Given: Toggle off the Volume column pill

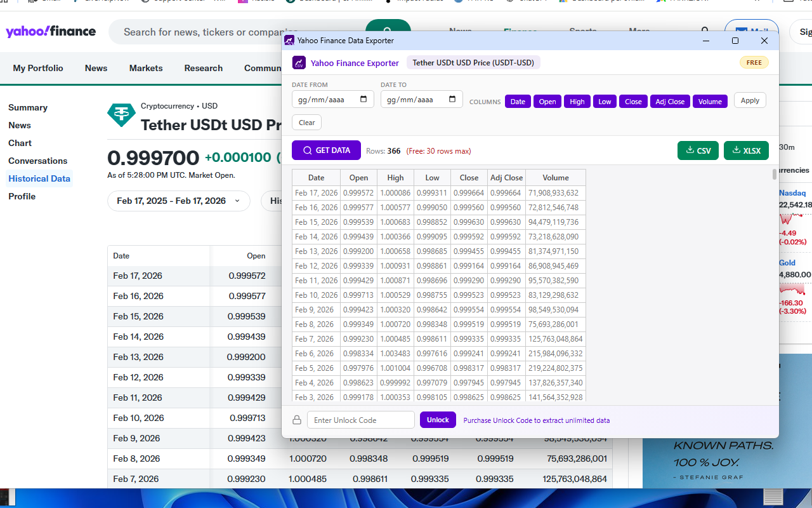Looking at the screenshot, I should click(x=710, y=101).
